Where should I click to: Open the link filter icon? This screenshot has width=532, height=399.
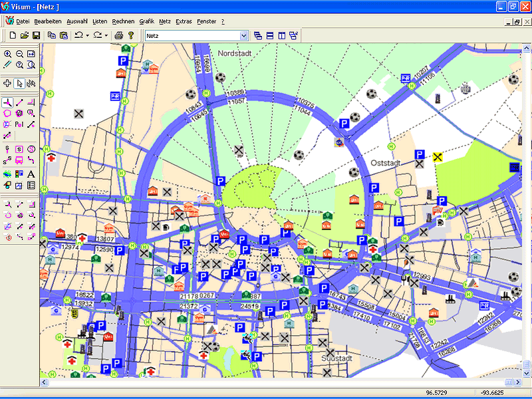(x=19, y=204)
